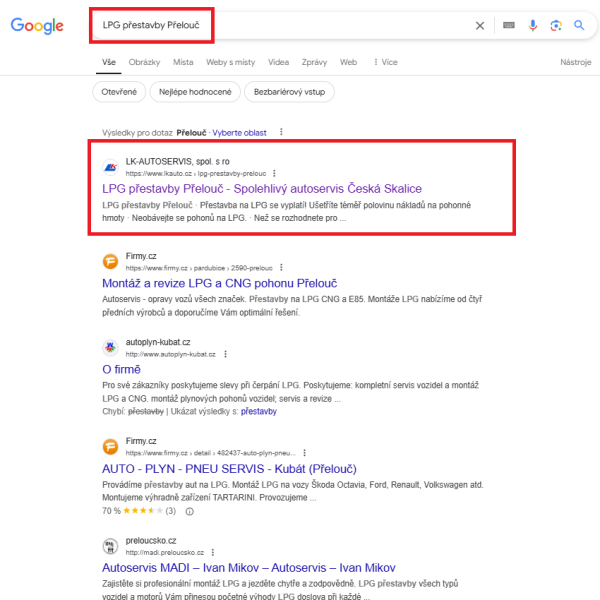600x600 pixels.
Task: Open the on-screen keyboard icon
Action: pyautogui.click(x=509, y=25)
